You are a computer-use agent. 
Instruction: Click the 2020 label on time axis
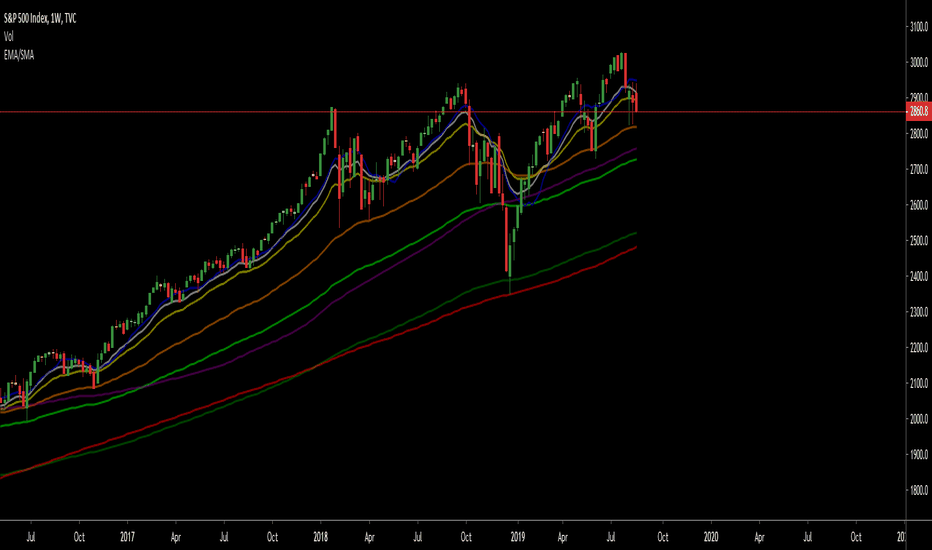tap(711, 537)
